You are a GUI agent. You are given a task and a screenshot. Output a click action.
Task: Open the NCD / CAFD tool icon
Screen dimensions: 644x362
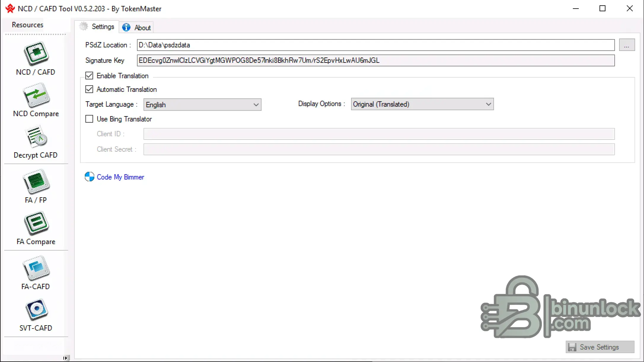(x=36, y=54)
